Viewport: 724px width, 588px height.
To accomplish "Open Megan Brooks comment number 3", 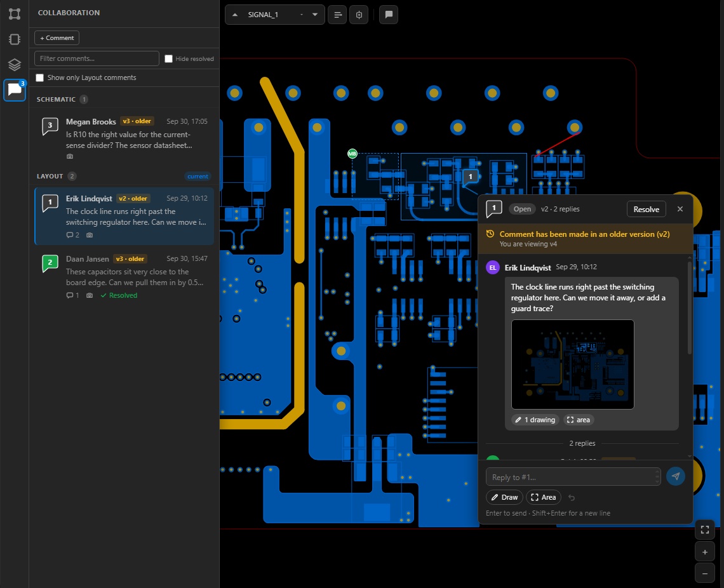I will [124, 138].
